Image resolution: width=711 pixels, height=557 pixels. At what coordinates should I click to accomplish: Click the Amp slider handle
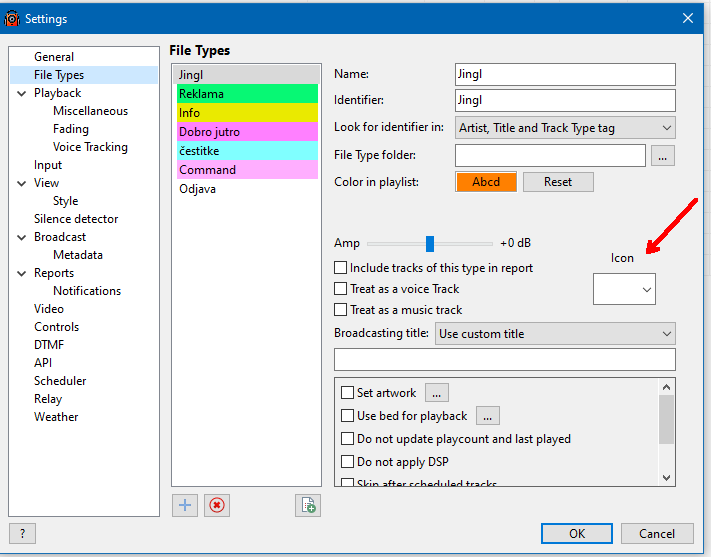point(430,243)
